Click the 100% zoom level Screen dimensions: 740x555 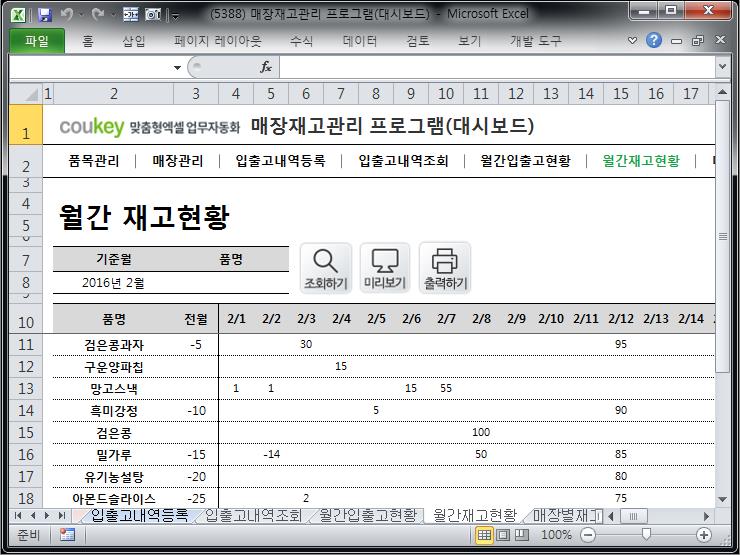[x=556, y=535]
